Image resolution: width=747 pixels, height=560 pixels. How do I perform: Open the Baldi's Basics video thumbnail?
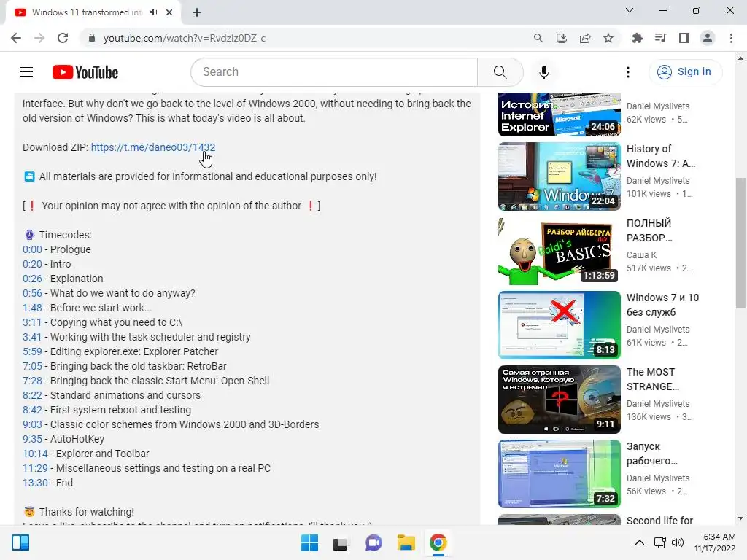tap(560, 251)
